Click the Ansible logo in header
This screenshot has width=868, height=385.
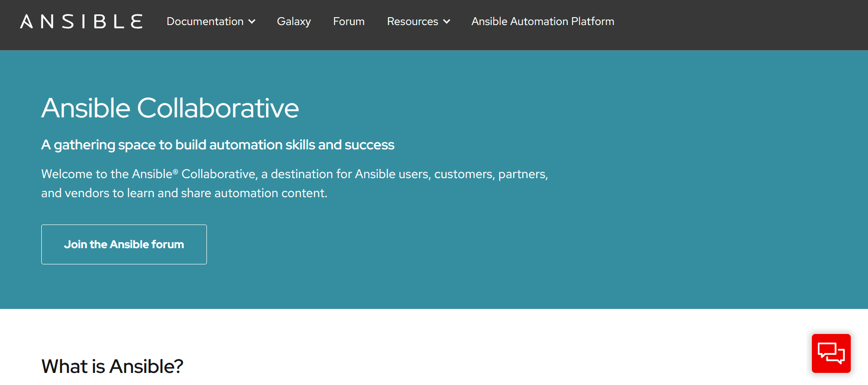pyautogui.click(x=81, y=21)
